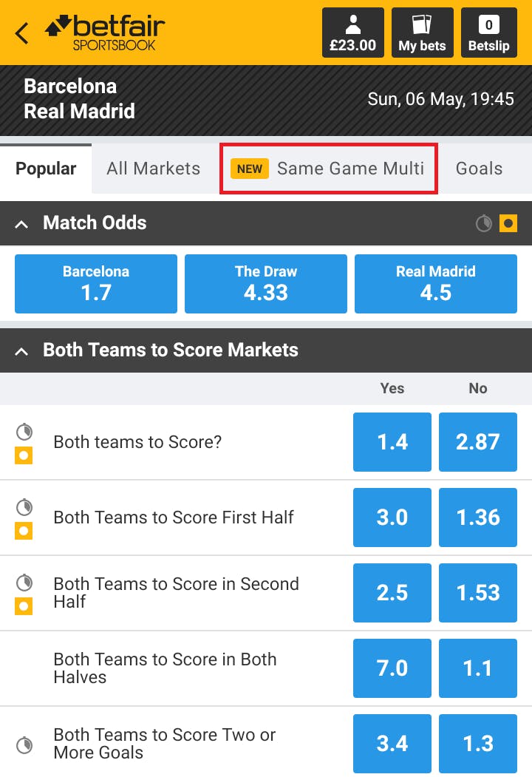Screen dimensions: 532x777
Task: Back Barcelona at 1.7
Action: pyautogui.click(x=96, y=284)
